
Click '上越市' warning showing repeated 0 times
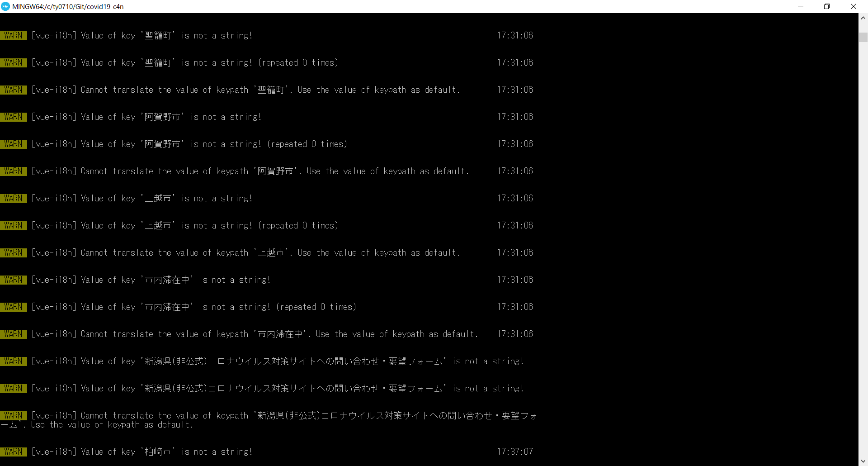[x=185, y=225]
